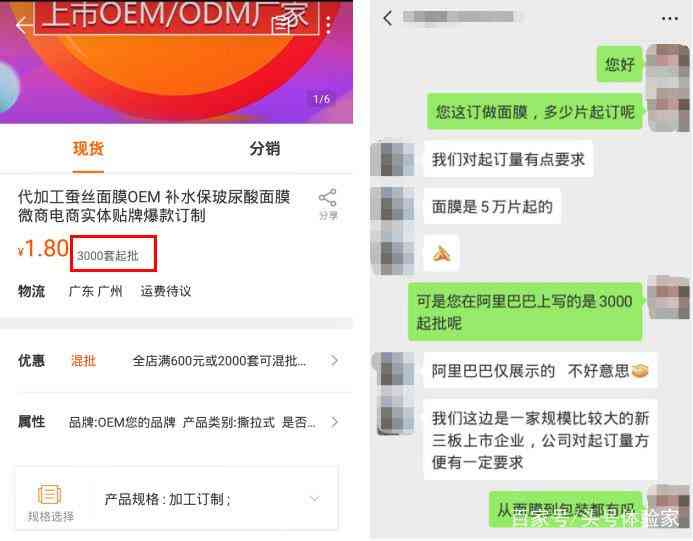Tap the message 阿里巴巴仅展示的 不好意思
The width and height of the screenshot is (693, 541).
[x=541, y=371]
